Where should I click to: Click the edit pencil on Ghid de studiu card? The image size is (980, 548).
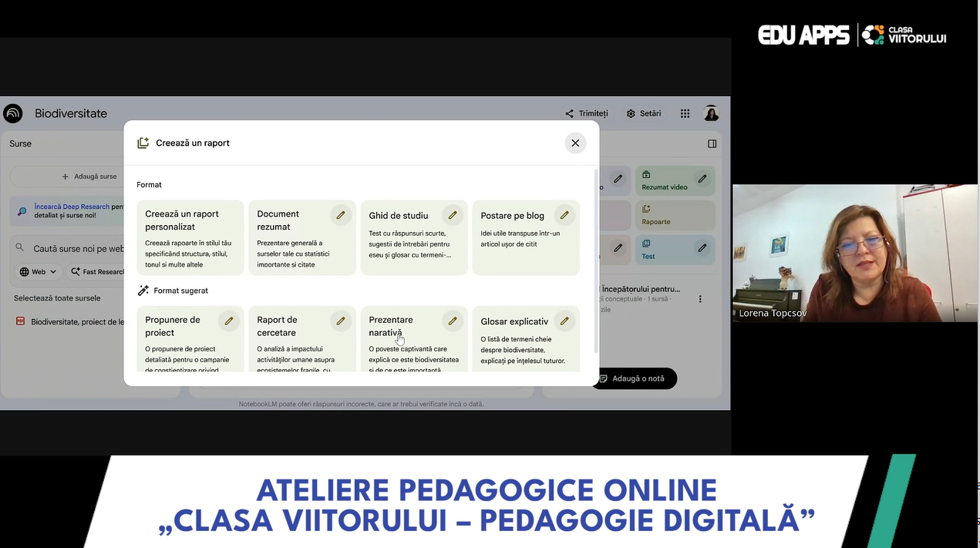coord(453,215)
